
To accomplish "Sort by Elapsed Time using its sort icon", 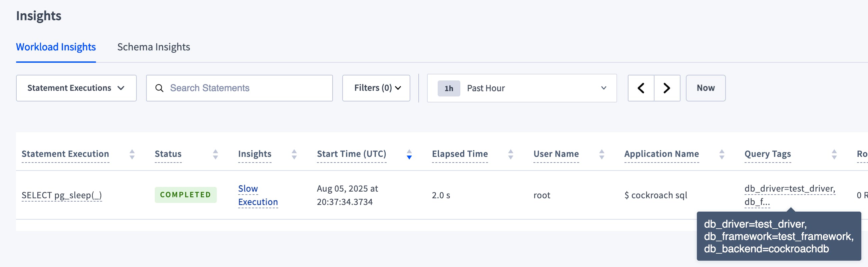I will point(511,155).
